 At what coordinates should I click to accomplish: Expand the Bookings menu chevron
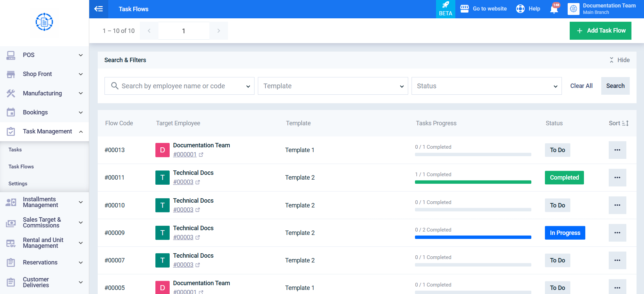click(81, 112)
